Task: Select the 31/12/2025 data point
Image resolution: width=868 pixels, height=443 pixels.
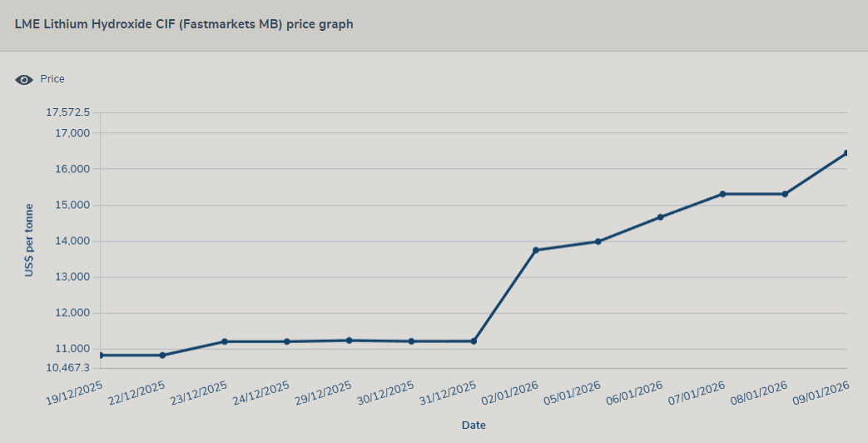Action: [x=474, y=341]
